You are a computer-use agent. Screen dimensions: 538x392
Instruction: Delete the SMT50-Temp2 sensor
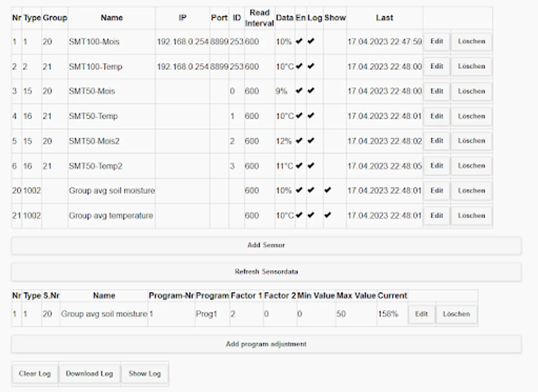point(471,166)
